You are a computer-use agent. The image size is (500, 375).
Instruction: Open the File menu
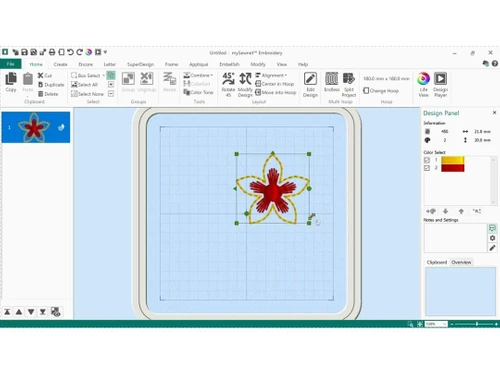11,64
